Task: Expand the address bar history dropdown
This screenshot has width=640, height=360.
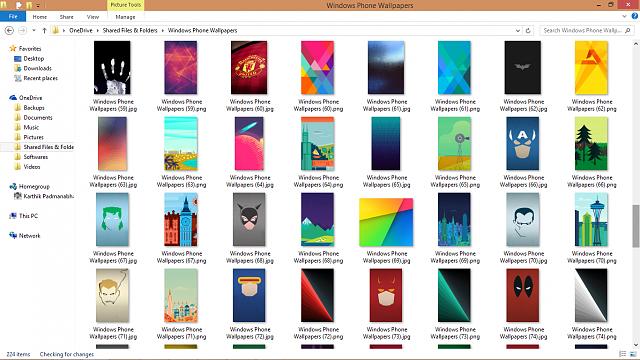Action: pos(518,31)
